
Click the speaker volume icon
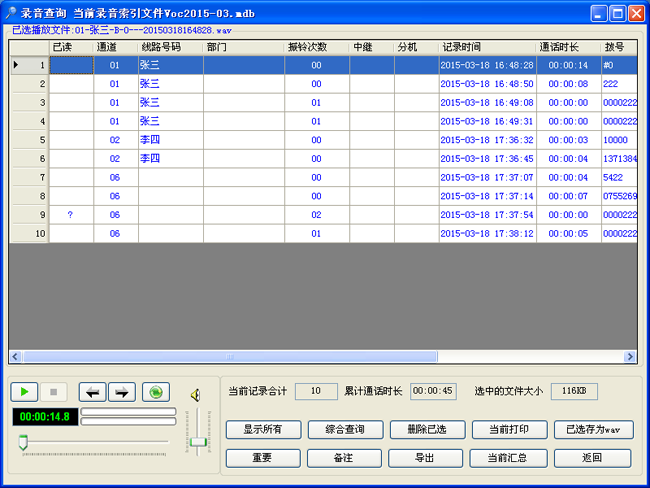coord(197,394)
